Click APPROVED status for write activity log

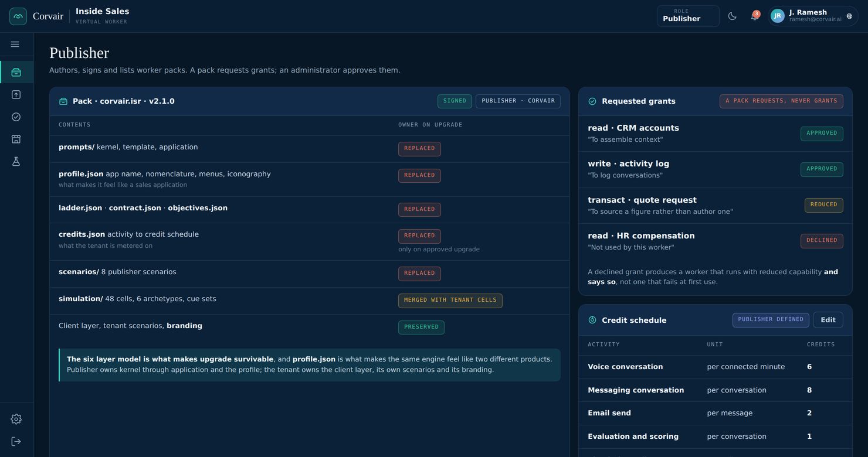click(822, 169)
